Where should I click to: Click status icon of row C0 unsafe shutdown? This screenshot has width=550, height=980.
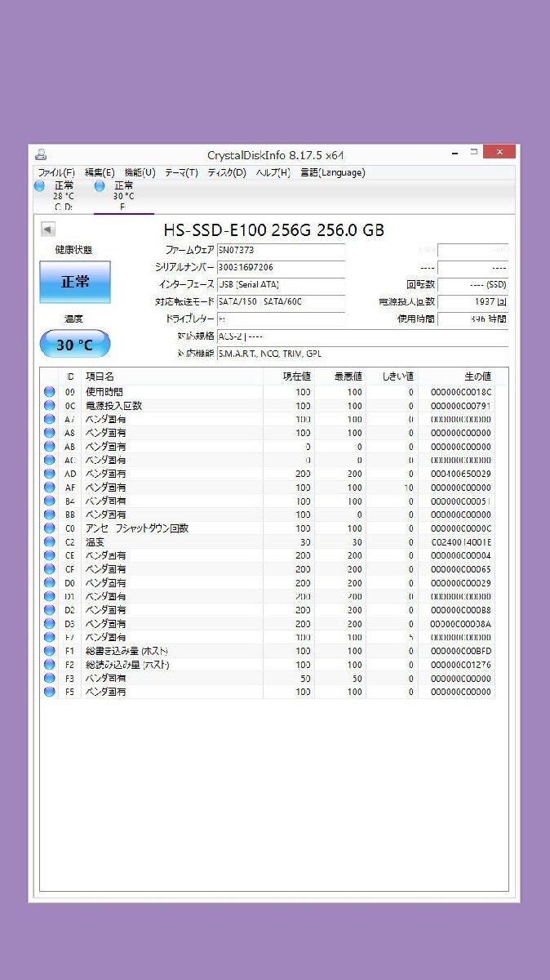50,528
